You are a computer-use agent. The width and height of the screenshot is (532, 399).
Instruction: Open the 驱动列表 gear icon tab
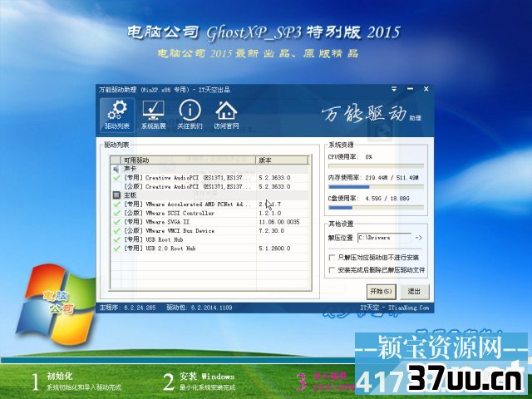click(117, 115)
